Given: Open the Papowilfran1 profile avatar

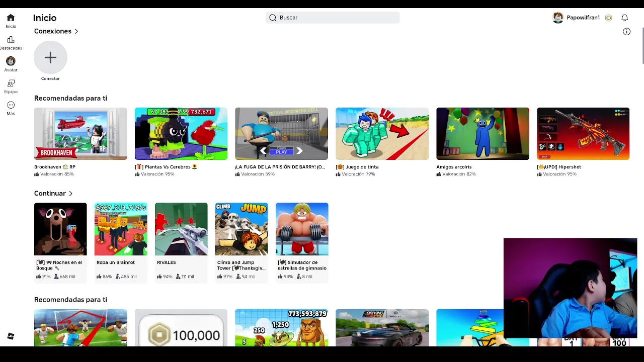Looking at the screenshot, I should tap(558, 18).
